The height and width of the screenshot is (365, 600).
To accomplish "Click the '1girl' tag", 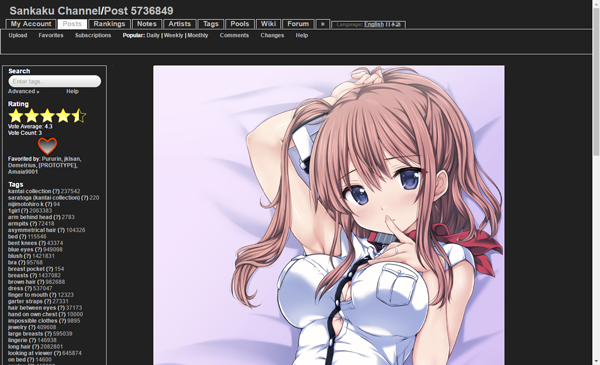I will click(x=14, y=211).
